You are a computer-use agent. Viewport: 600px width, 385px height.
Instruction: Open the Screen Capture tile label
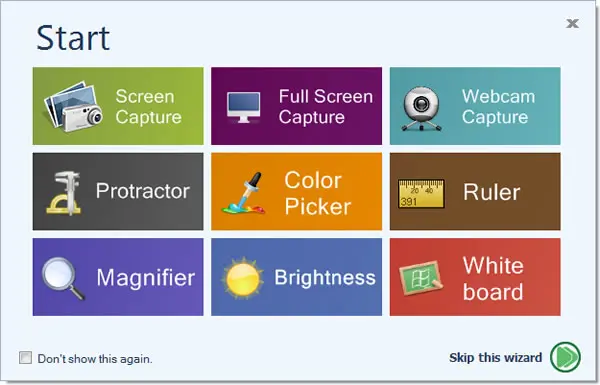148,106
